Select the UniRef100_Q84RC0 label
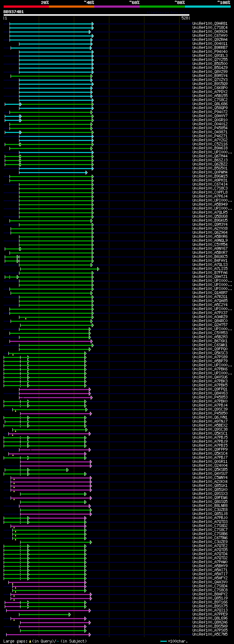 [x=210, y=321]
